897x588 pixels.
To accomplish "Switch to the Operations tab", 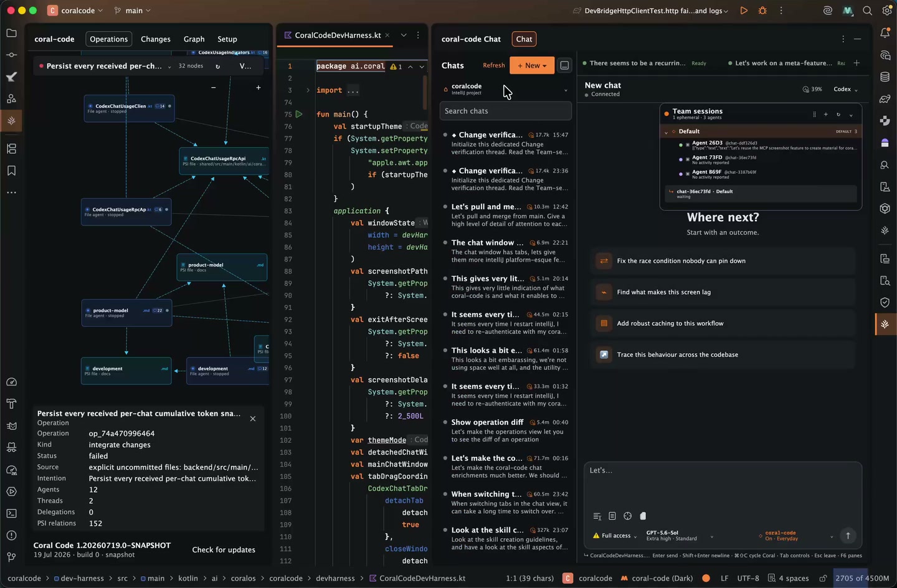I will (108, 39).
